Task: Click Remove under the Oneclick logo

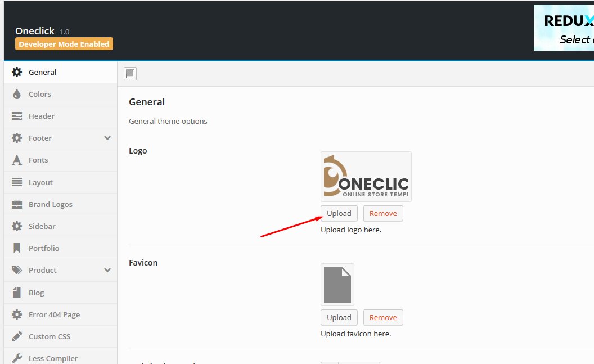Action: click(x=383, y=213)
